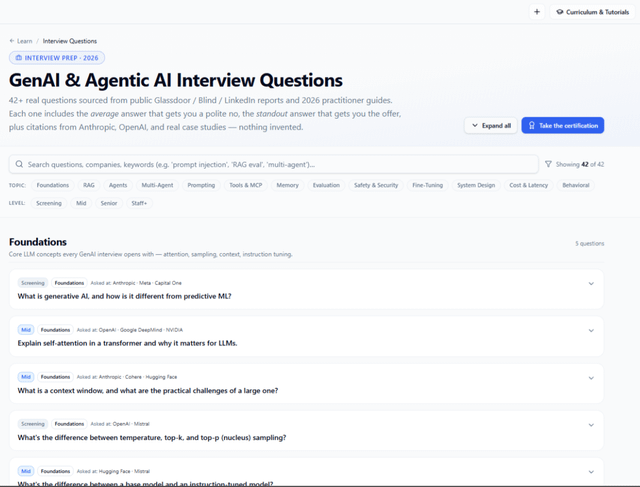
Task: Toggle Multi-Agent topic filter
Action: pos(157,185)
